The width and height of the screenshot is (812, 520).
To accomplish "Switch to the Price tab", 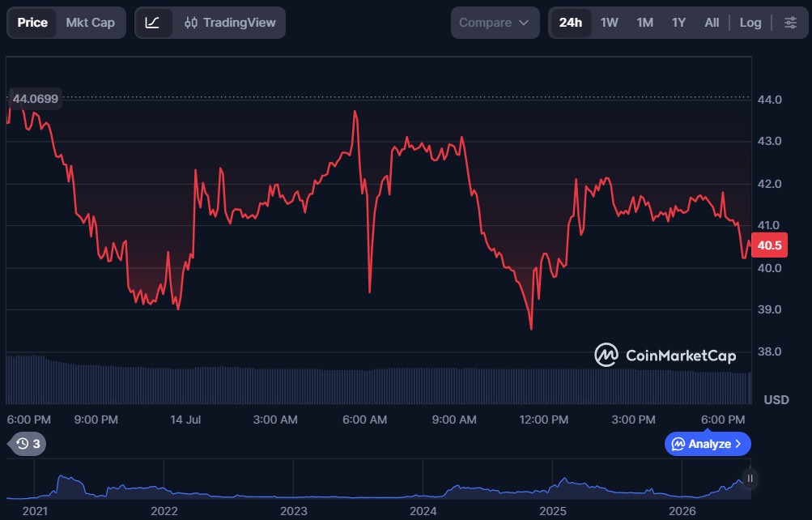I will (32, 23).
